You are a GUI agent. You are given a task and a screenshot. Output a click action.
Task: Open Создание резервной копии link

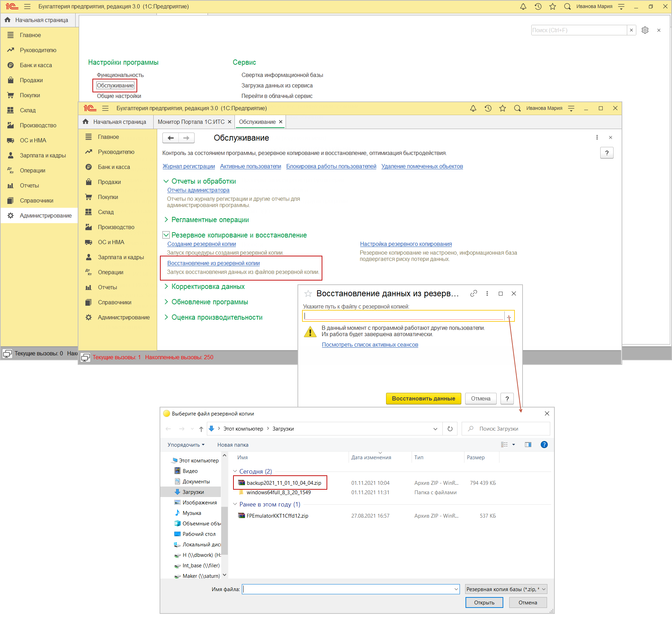tap(202, 244)
